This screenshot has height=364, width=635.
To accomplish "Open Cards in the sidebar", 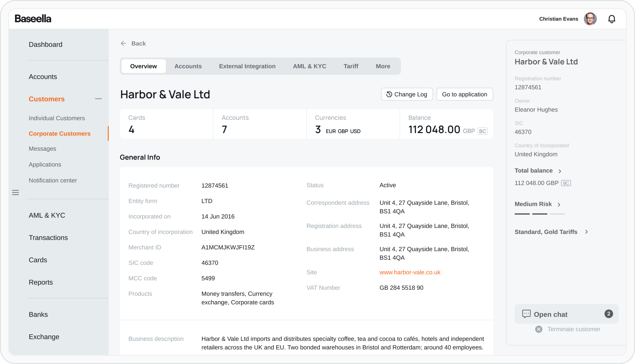I will point(38,260).
